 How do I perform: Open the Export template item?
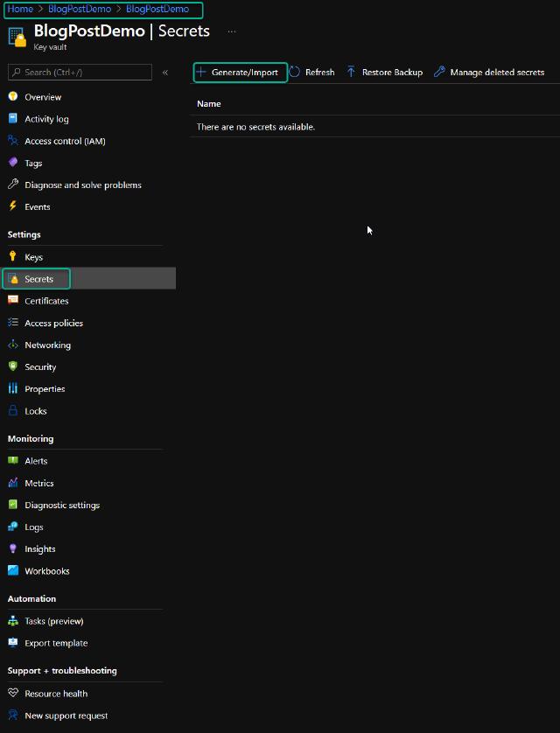click(x=56, y=644)
